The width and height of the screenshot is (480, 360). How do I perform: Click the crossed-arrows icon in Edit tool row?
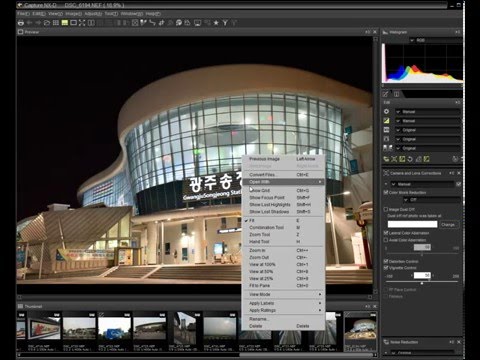[394, 159]
